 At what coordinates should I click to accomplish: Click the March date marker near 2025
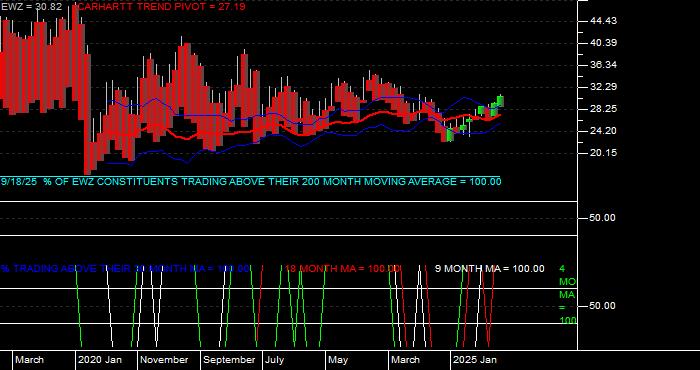pos(405,360)
